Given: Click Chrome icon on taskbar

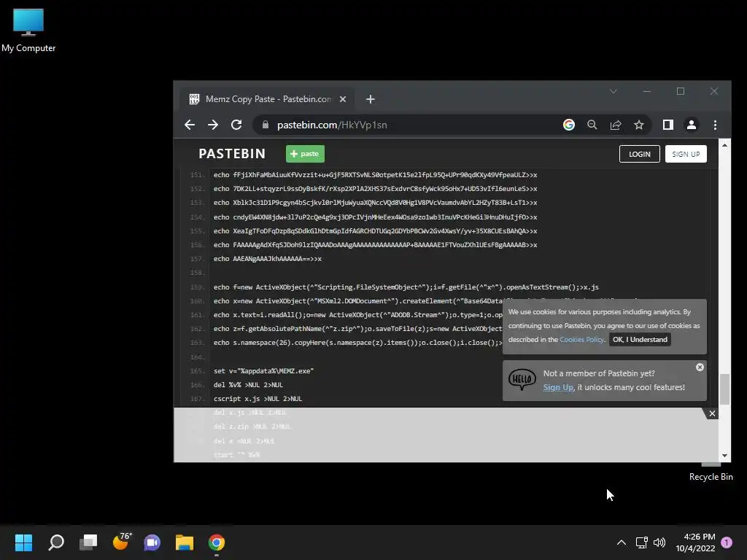Looking at the screenshot, I should point(217,542).
